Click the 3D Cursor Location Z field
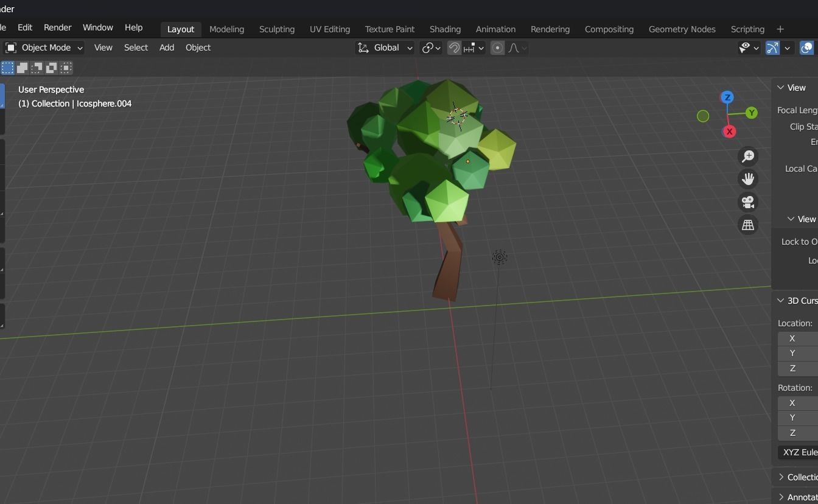Screen dimensions: 818x504 pyautogui.click(x=798, y=368)
